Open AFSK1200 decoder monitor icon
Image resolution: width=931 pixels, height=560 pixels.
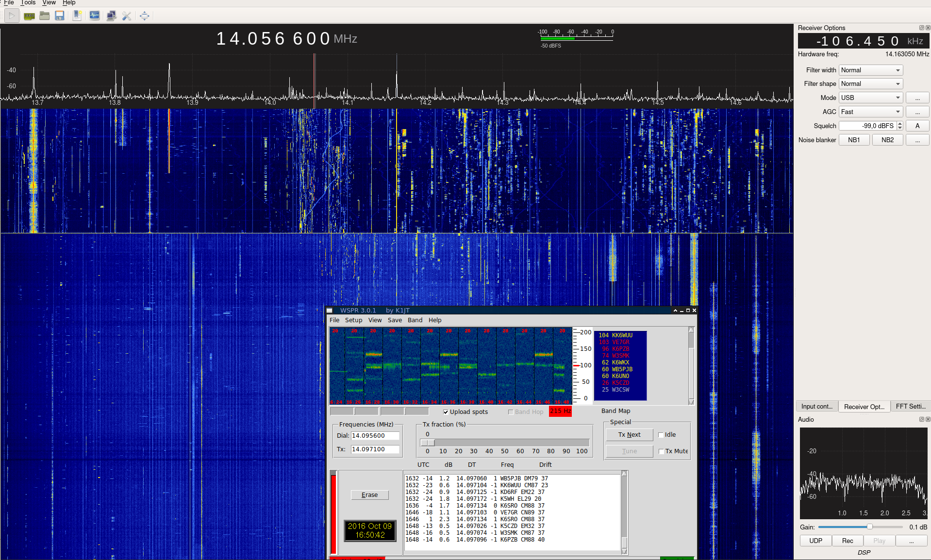pos(95,16)
